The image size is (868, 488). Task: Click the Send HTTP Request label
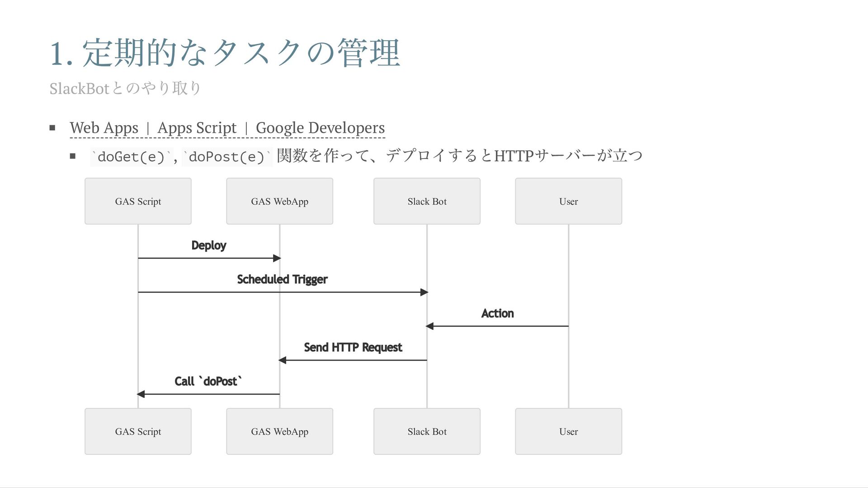[353, 347]
